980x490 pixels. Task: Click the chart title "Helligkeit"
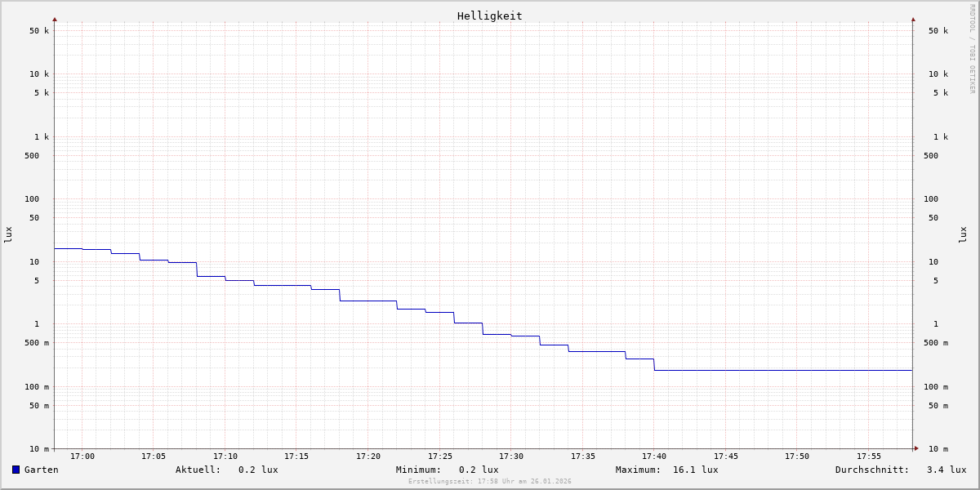point(490,16)
